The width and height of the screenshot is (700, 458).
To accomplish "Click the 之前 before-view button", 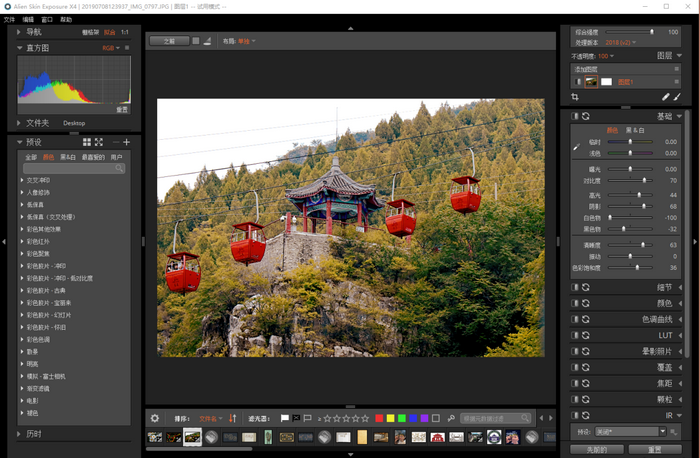I will click(168, 41).
